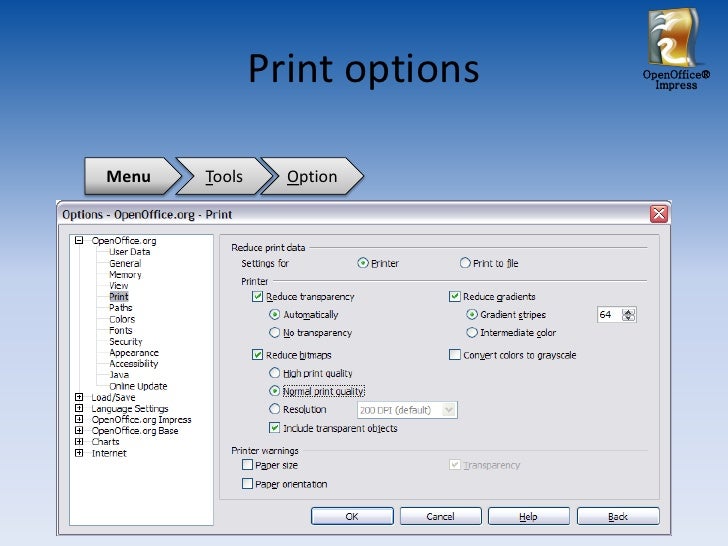Expand the Language Settings node
The image size is (728, 546).
(79, 408)
